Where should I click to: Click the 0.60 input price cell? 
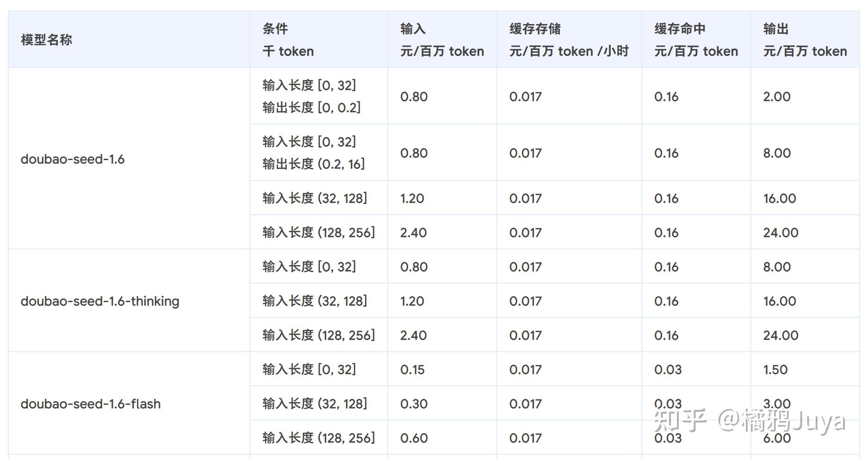point(414,438)
